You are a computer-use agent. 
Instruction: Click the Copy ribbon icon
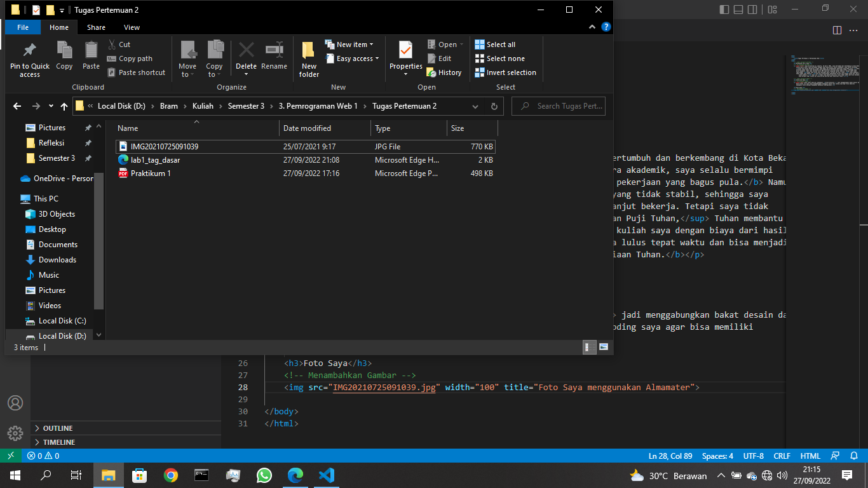click(x=64, y=56)
